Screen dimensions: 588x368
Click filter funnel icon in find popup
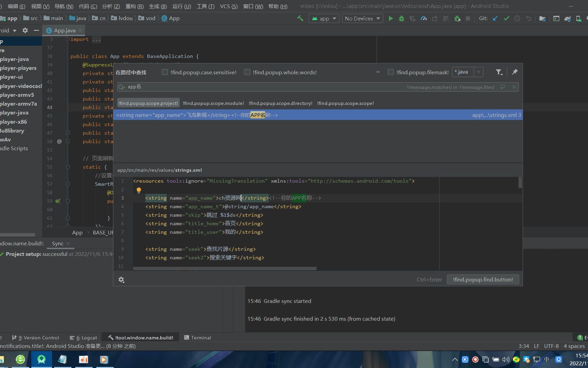tap(499, 72)
